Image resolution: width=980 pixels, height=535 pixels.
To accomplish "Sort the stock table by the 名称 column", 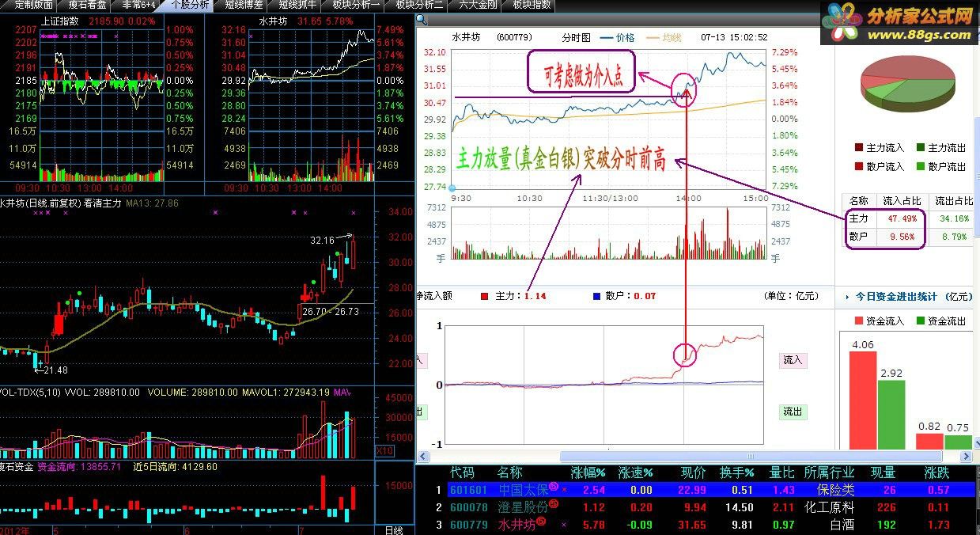I will (510, 472).
